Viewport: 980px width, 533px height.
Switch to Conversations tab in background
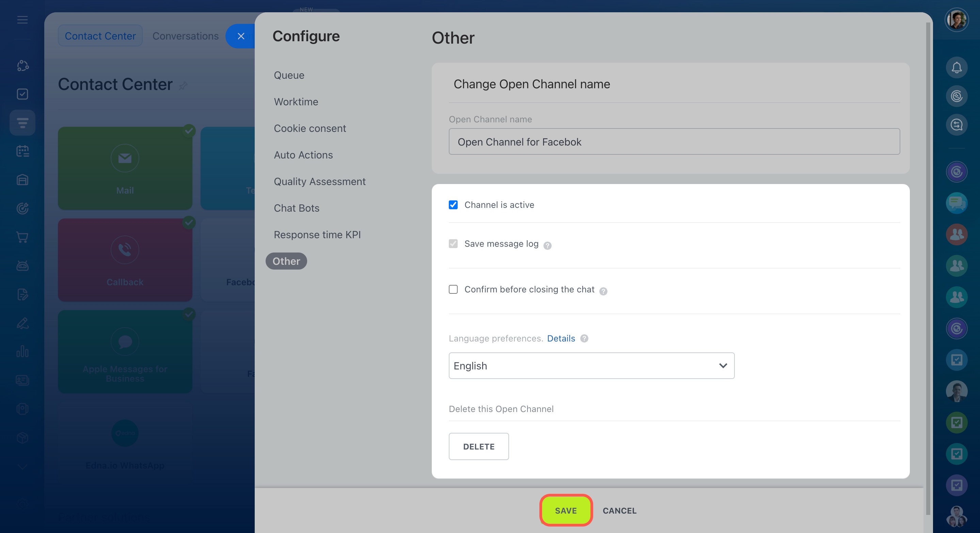point(185,36)
